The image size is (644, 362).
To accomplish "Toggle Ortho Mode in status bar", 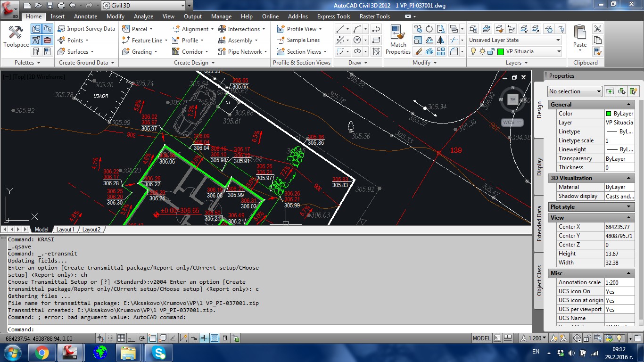I will point(131,338).
